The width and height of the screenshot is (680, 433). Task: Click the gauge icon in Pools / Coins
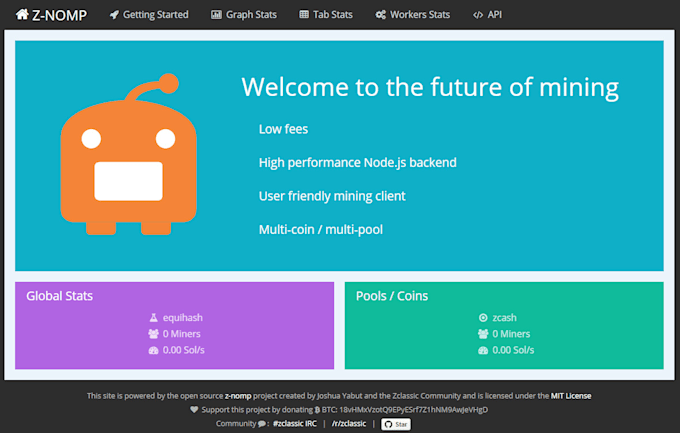[x=483, y=350]
